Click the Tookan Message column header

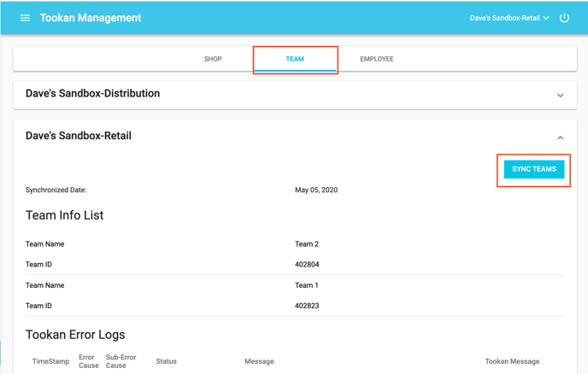pyautogui.click(x=512, y=361)
